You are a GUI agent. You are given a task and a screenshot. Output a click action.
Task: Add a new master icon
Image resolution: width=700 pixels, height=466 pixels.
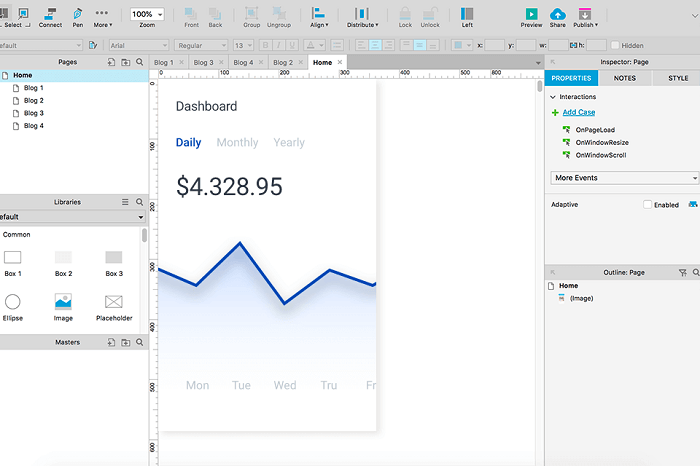[x=111, y=342]
